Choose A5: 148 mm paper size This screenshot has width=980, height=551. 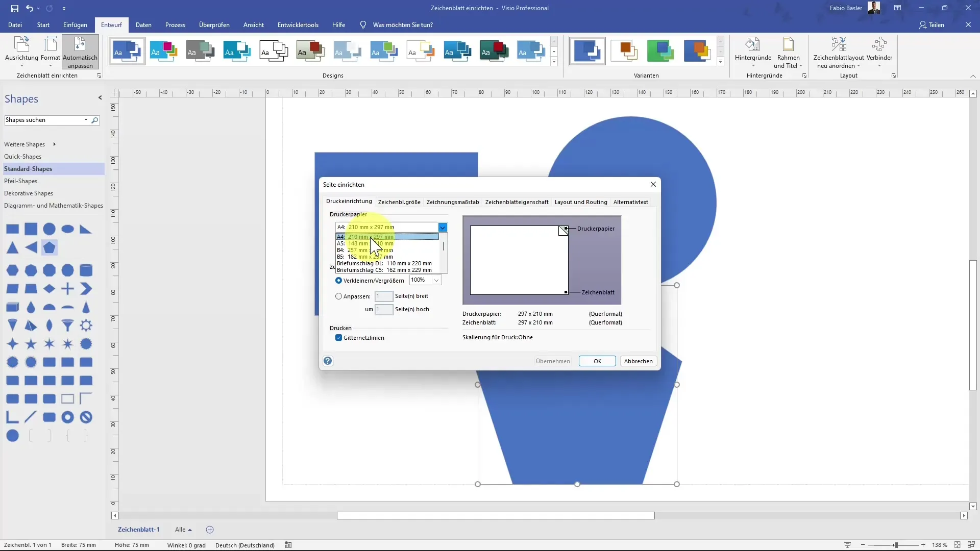[x=387, y=243]
